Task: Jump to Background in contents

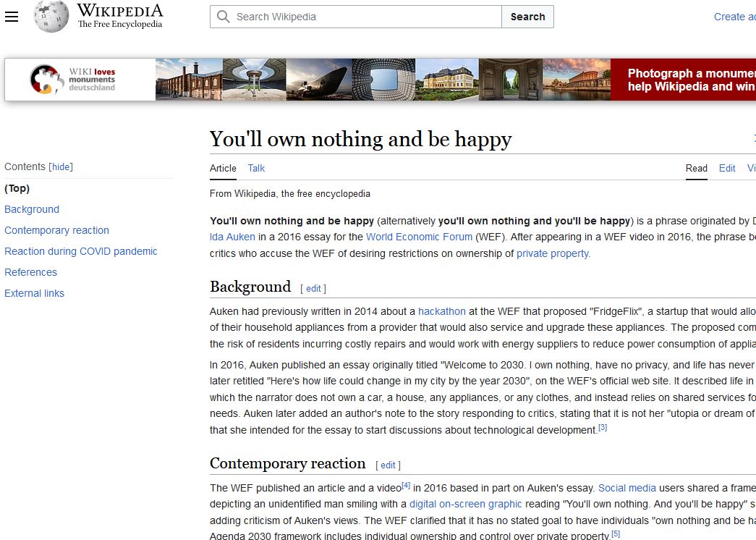Action: [32, 209]
